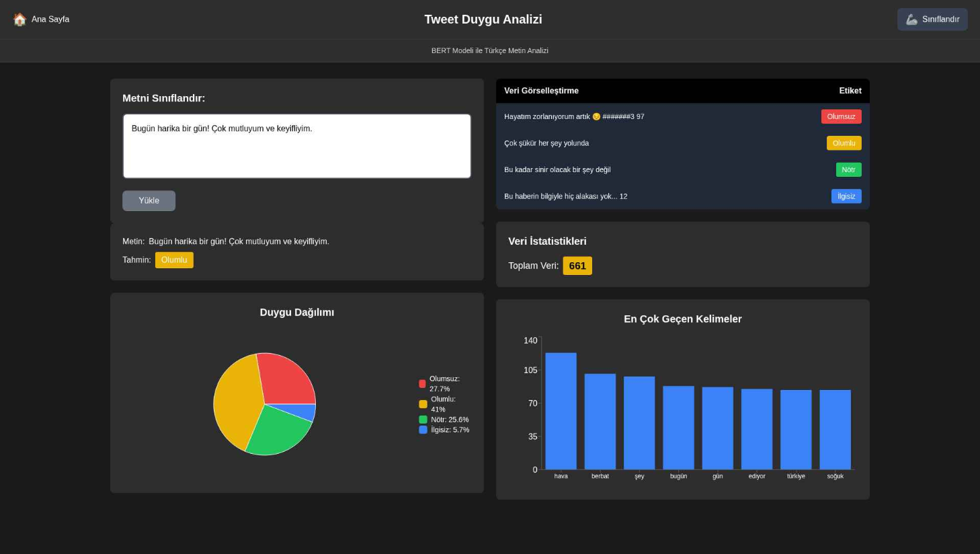This screenshot has width=980, height=554.
Task: Click the blue İlgisiz label tag
Action: click(x=846, y=196)
